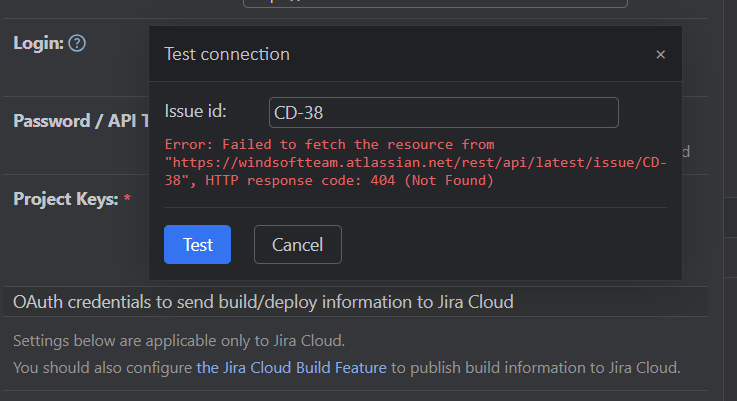Click the partially visible field above Login

click(x=435, y=3)
